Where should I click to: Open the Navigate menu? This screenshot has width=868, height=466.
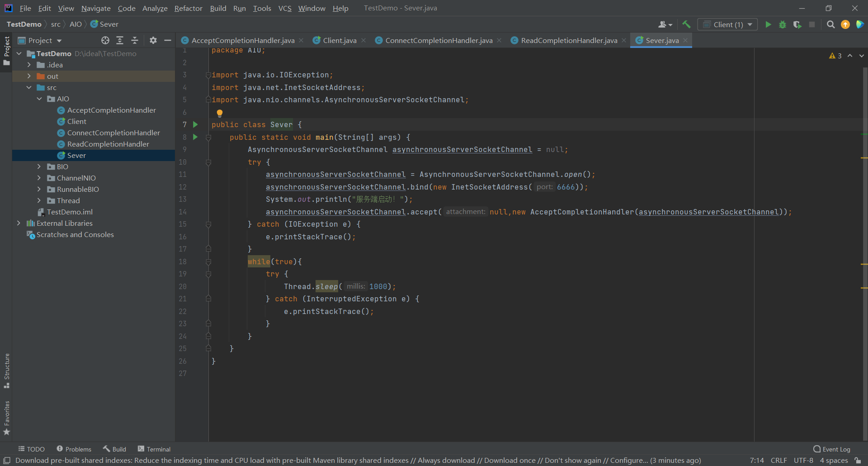click(x=96, y=8)
